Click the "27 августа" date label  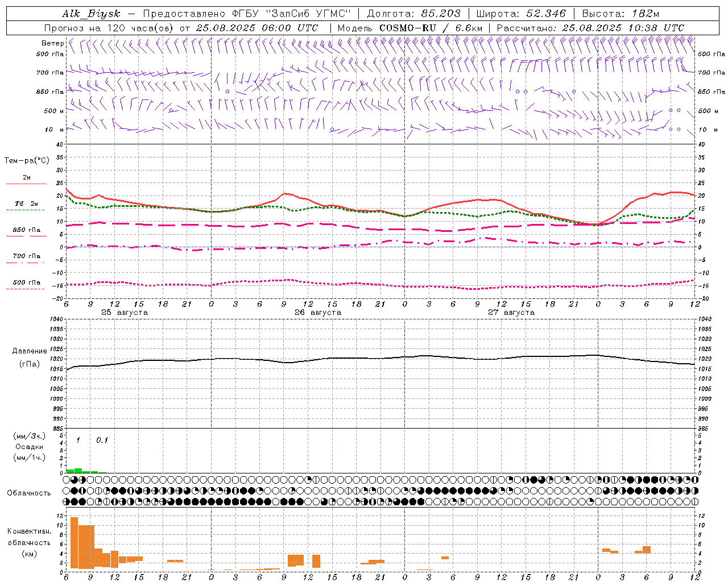point(511,313)
